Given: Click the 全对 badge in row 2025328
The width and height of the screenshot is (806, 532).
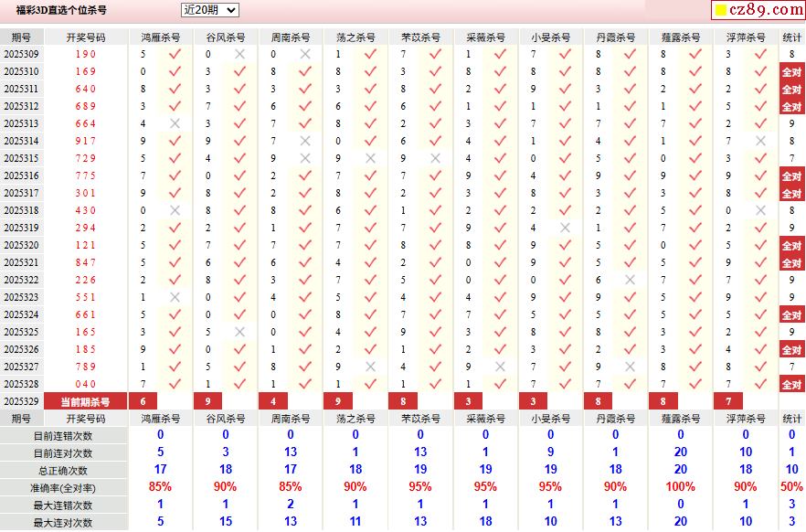Looking at the screenshot, I should click(x=791, y=385).
